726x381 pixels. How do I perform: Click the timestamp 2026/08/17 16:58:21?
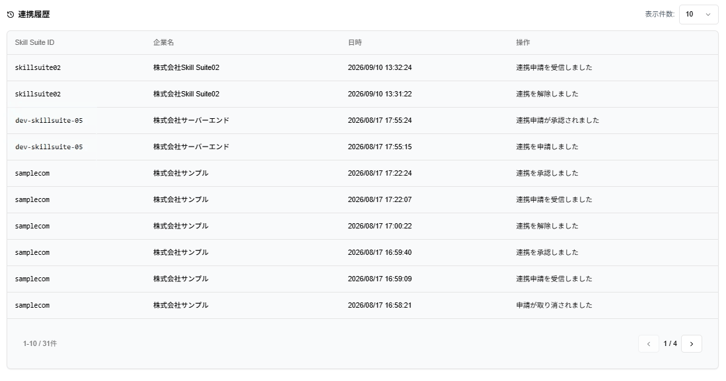point(380,305)
